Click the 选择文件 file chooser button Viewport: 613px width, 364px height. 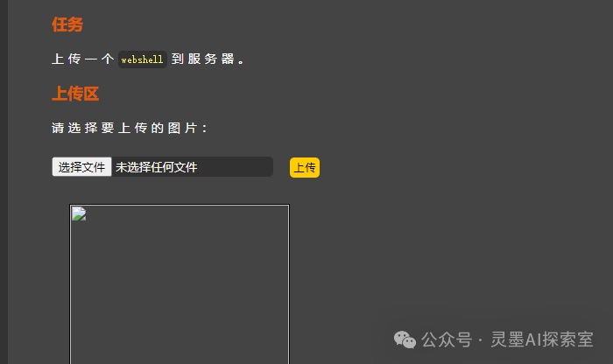pyautogui.click(x=81, y=167)
